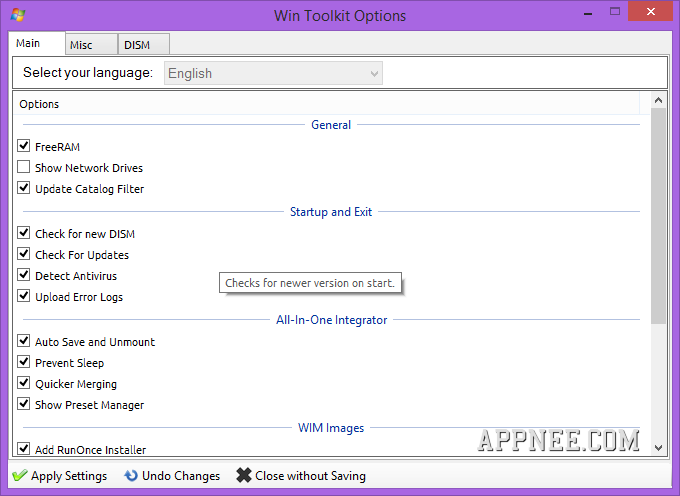Viewport: 680px width, 496px height.
Task: Click the scrollbar up arrow
Action: point(658,100)
